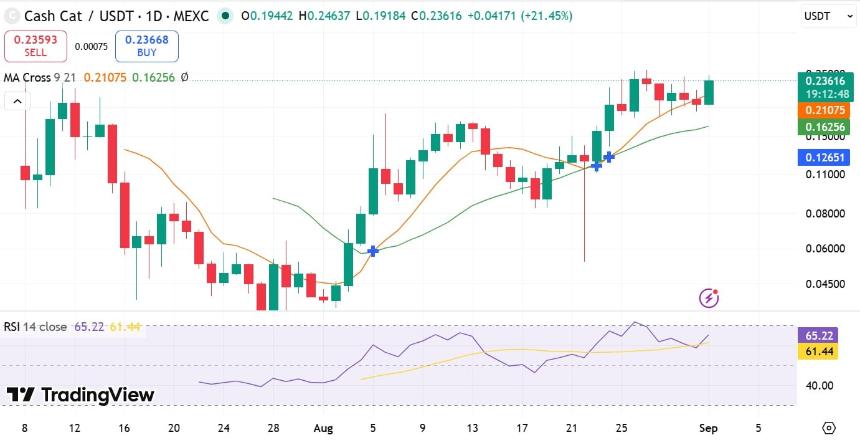Screen dimensions: 860x440
Task: Click the 25 date label on time axis
Action: 621,428
